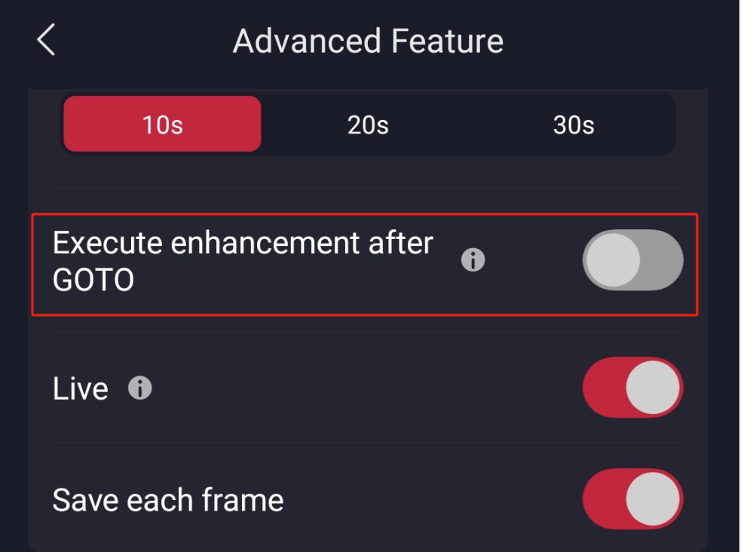This screenshot has width=756, height=552.
Task: Switch to the 20s duration option
Action: point(368,124)
